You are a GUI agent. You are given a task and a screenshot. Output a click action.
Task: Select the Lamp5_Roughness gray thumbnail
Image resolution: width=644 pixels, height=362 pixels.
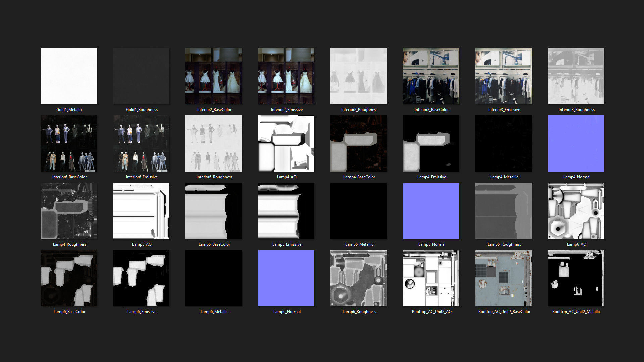coord(503,211)
